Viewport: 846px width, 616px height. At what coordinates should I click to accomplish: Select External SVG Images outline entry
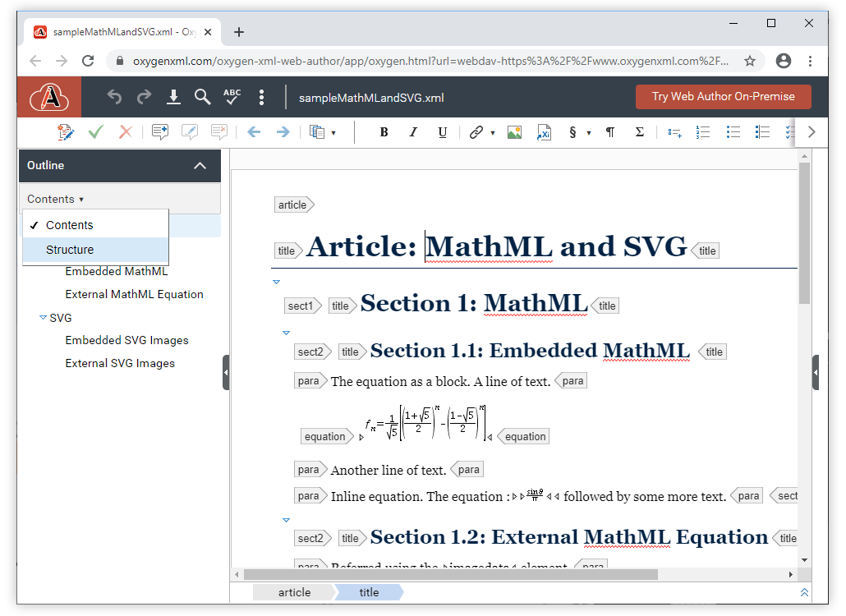coord(120,364)
